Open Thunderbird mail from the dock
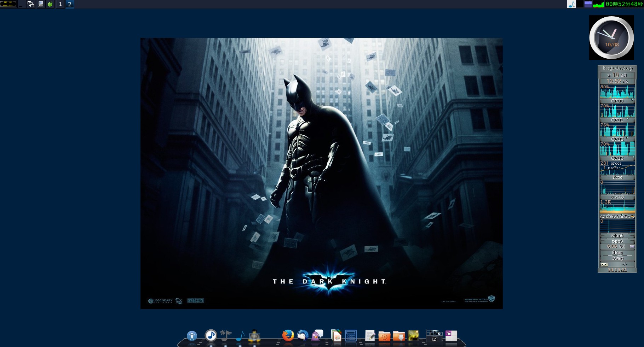Screen dimensions: 644x347 coord(303,336)
